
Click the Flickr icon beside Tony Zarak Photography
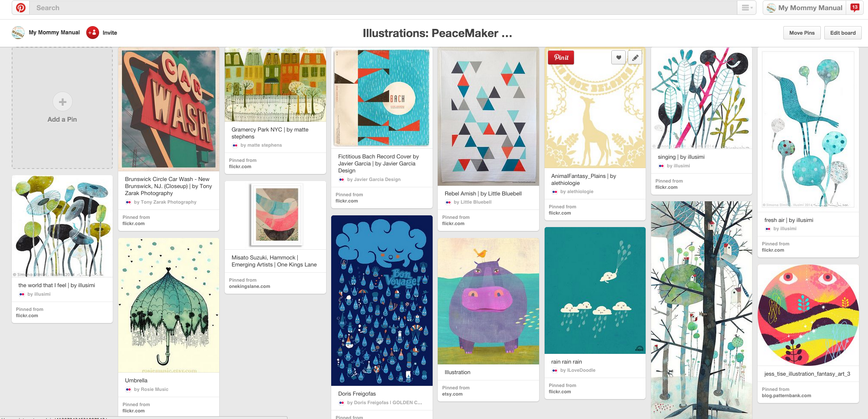[128, 202]
